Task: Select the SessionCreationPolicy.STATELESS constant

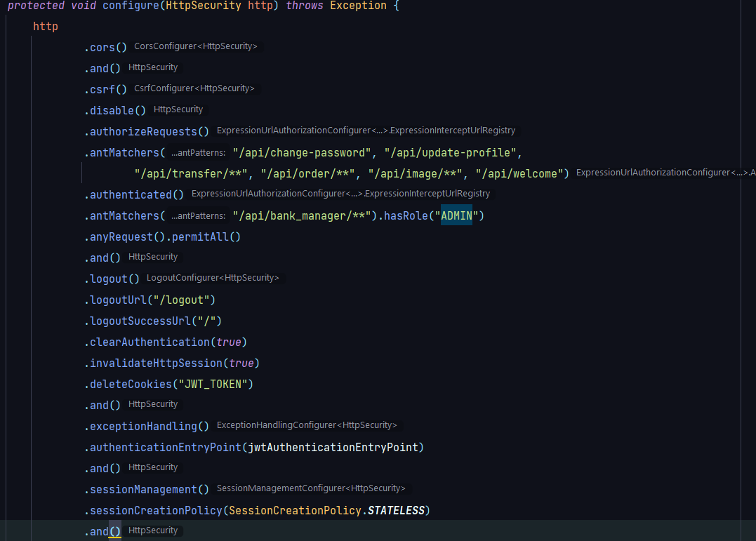Action: coord(330,510)
